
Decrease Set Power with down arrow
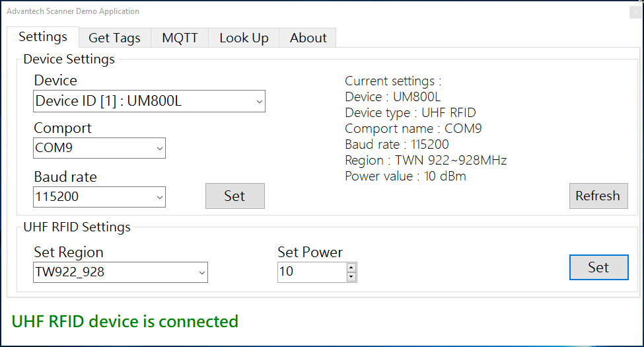351,277
